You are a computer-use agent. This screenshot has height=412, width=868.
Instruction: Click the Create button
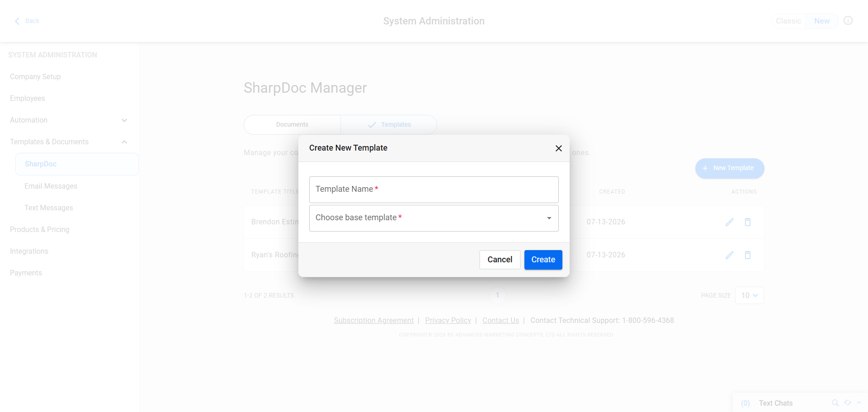(543, 260)
